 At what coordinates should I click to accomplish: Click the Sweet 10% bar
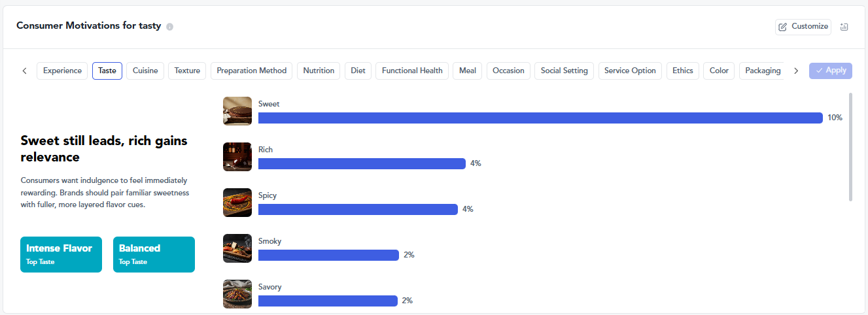tap(540, 118)
